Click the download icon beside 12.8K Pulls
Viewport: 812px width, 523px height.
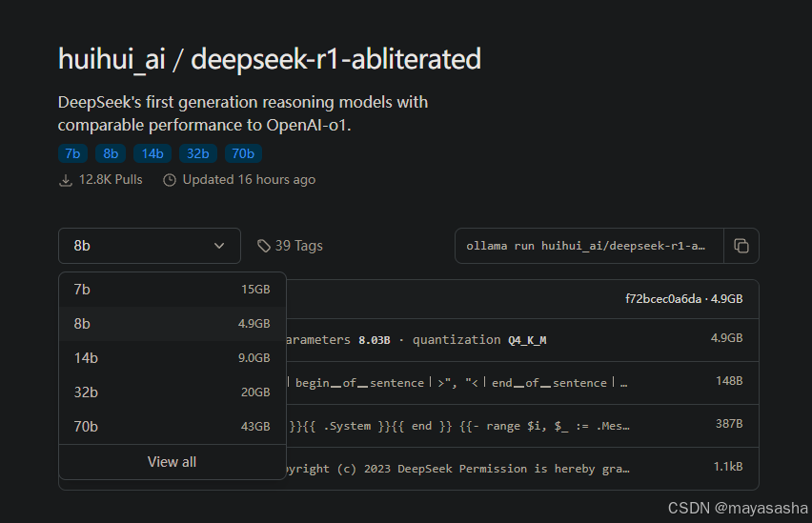[x=66, y=180]
